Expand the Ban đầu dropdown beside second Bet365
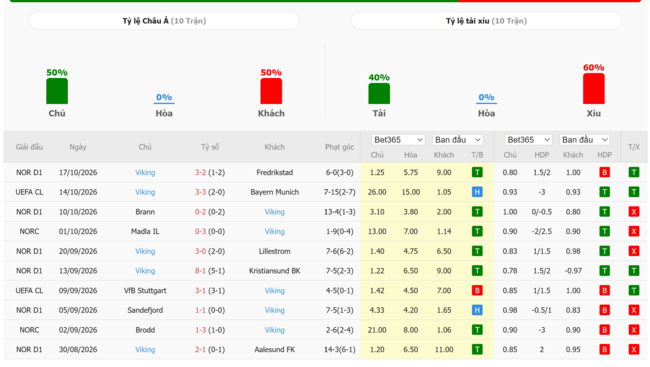650x367 pixels. pyautogui.click(x=585, y=140)
